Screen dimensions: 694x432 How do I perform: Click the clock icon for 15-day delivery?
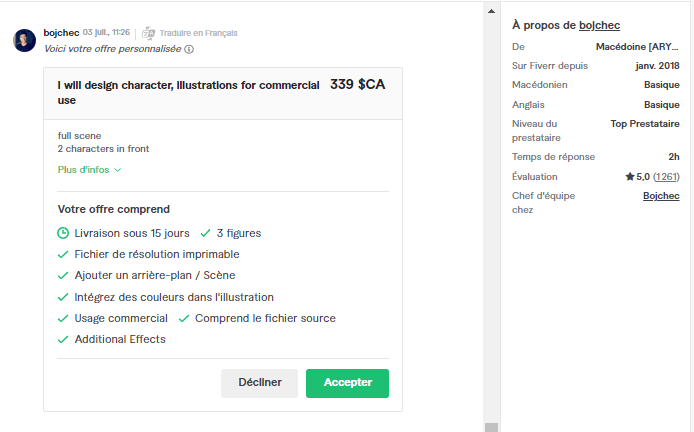[64, 233]
